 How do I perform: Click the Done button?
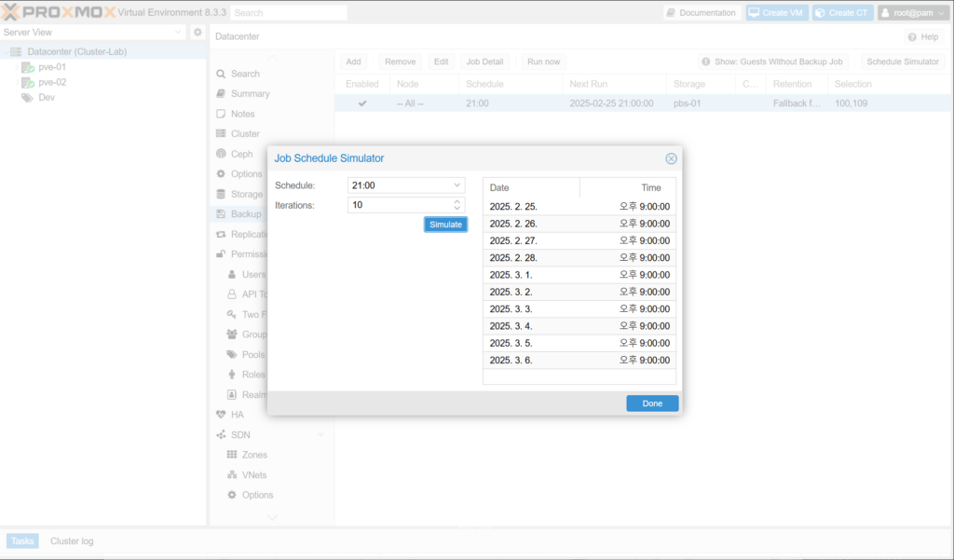click(652, 403)
